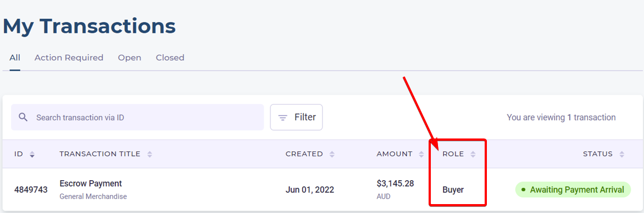Select the Buyer role cell
Image resolution: width=644 pixels, height=213 pixels.
[453, 190]
